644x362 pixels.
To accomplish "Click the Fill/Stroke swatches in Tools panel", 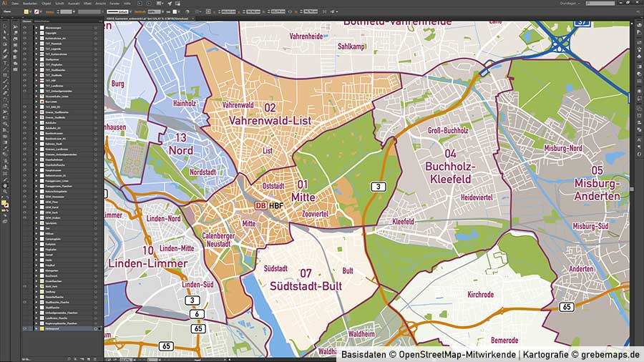I will tap(5, 204).
